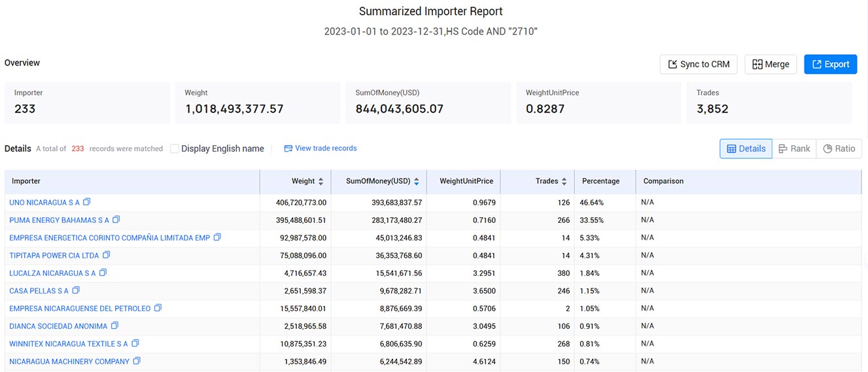Select money value 6,244,542.89

pos(400,362)
